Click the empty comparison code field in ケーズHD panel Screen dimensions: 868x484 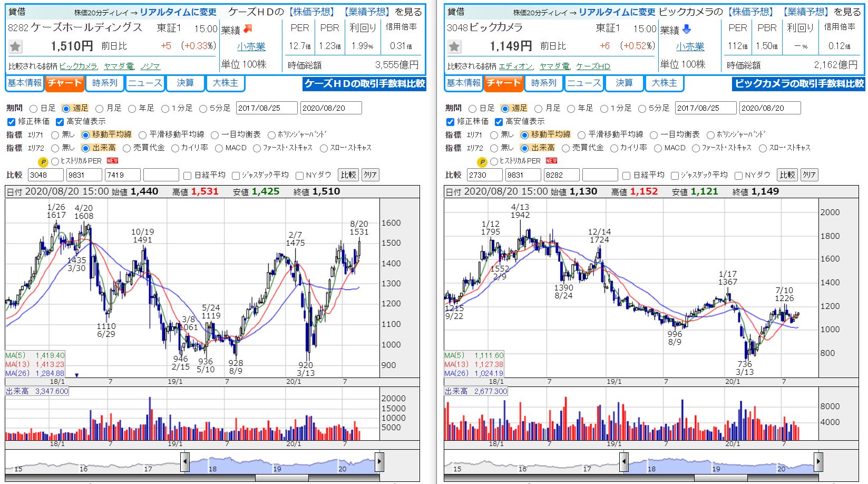pyautogui.click(x=161, y=175)
